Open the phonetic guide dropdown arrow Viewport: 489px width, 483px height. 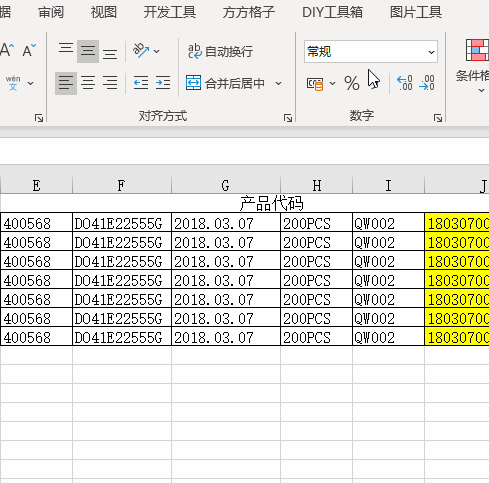pos(31,83)
